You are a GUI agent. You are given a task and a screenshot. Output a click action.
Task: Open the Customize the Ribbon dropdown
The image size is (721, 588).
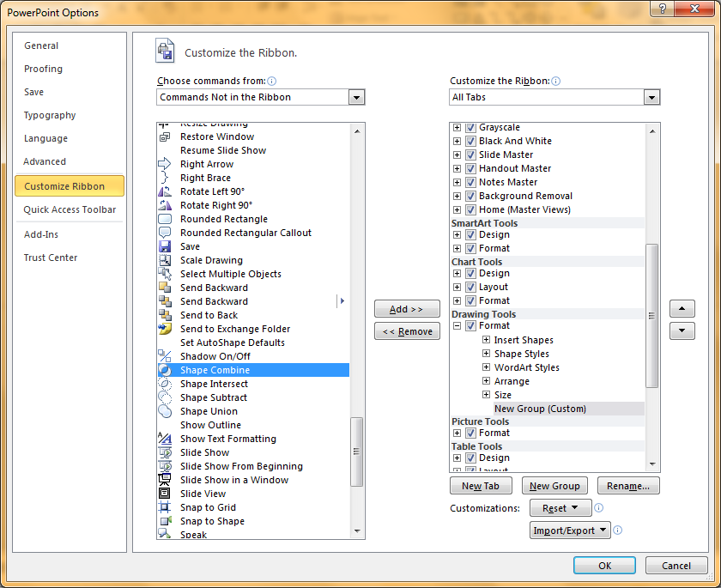tap(651, 97)
